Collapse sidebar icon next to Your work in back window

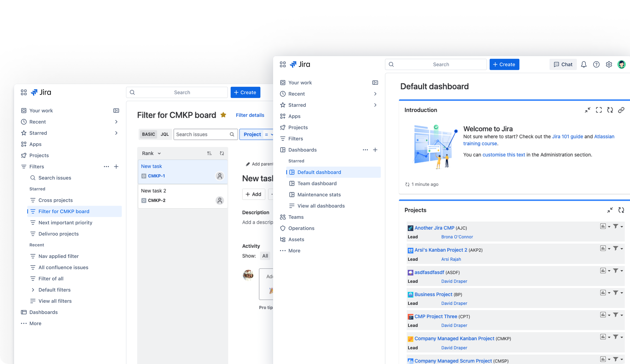point(116,111)
